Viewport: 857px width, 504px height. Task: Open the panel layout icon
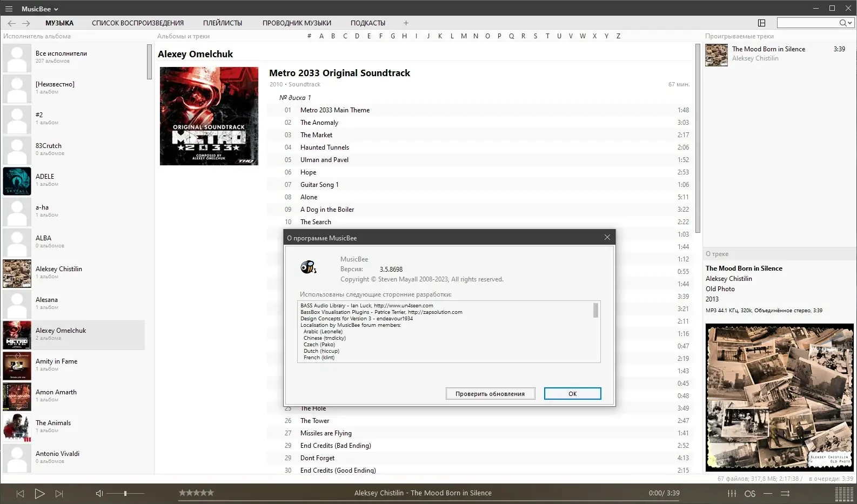click(x=762, y=23)
